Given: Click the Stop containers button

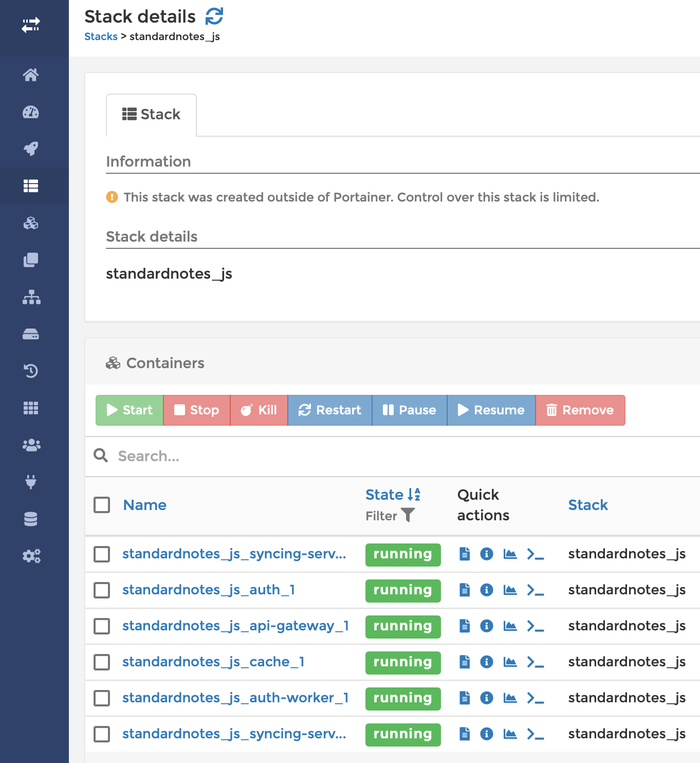Looking at the screenshot, I should (197, 410).
